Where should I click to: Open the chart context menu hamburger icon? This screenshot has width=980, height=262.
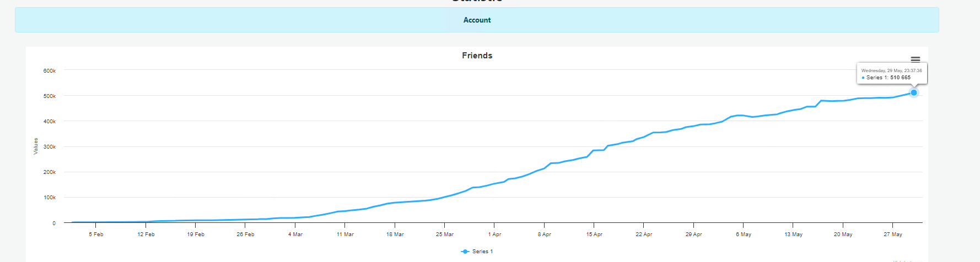(915, 59)
